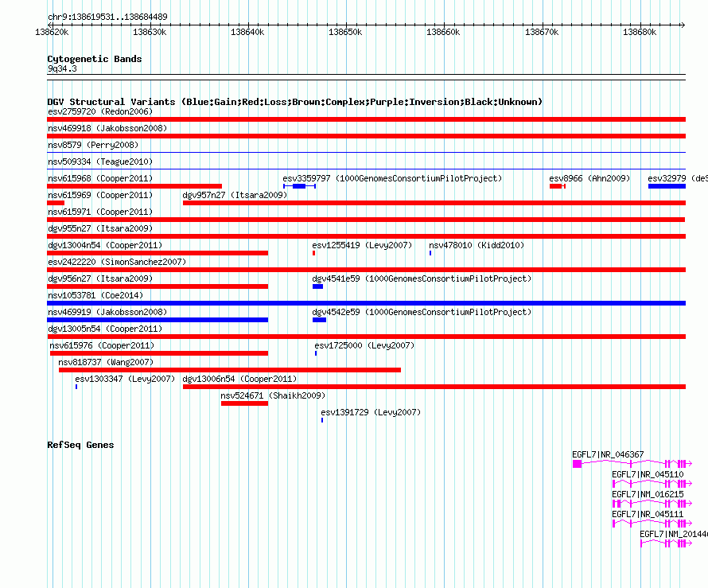Open dgv4541e59 (1000GenomesConsortiumPilotProject) label
The width and height of the screenshot is (708, 588).
click(422, 278)
